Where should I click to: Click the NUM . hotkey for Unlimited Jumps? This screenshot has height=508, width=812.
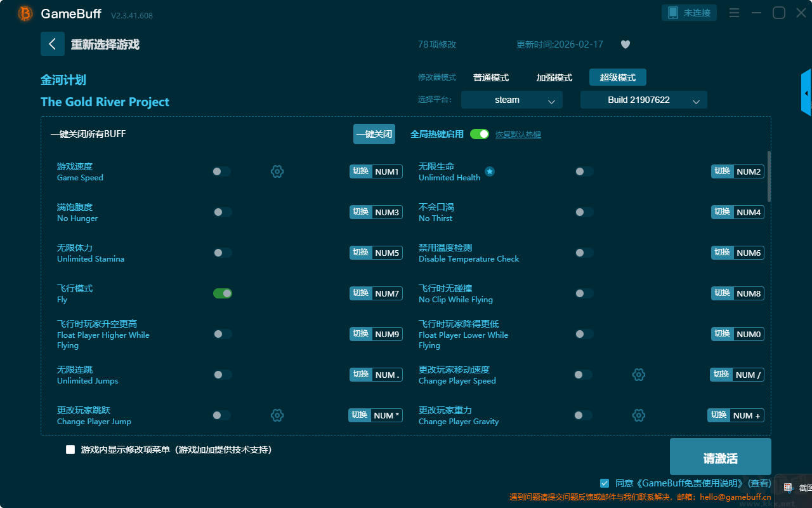387,375
